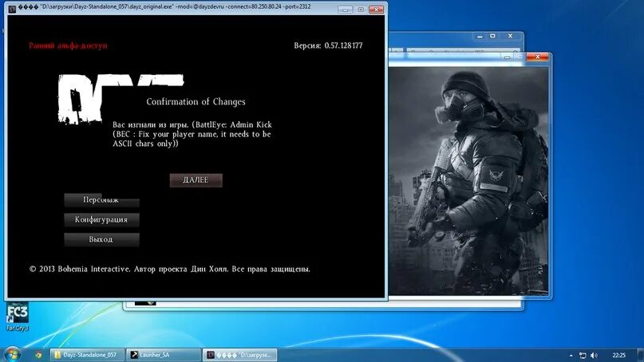The image size is (644, 362).
Task: Open the volume speaker tray icon
Action: [594, 356]
